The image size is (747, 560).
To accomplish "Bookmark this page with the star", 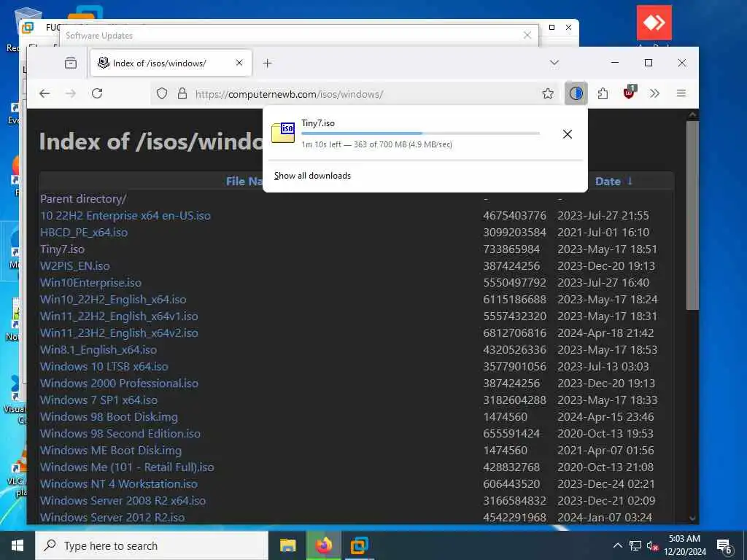I will click(x=548, y=94).
